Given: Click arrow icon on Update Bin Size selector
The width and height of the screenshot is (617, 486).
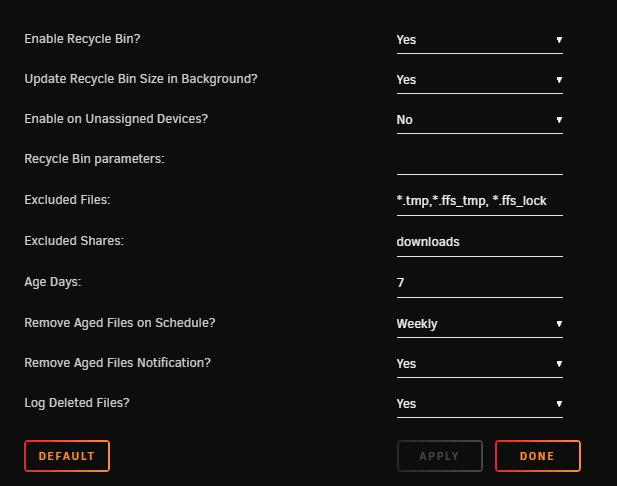Looking at the screenshot, I should click(559, 80).
